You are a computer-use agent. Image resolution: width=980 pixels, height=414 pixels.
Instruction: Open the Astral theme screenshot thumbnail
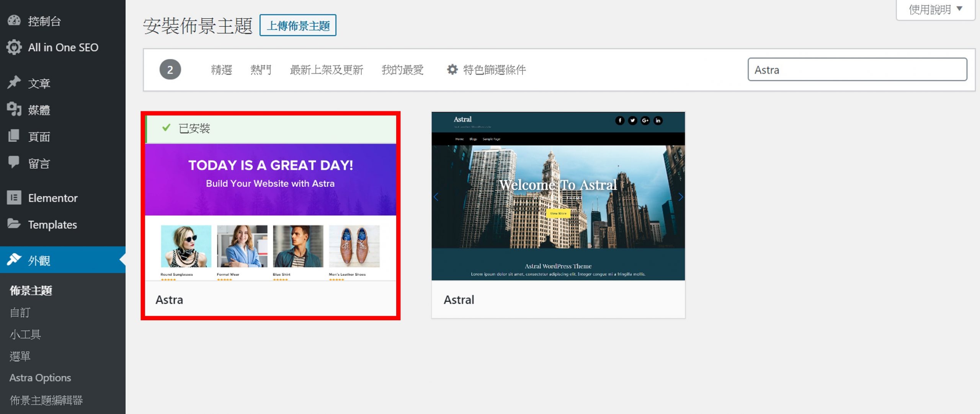click(558, 196)
